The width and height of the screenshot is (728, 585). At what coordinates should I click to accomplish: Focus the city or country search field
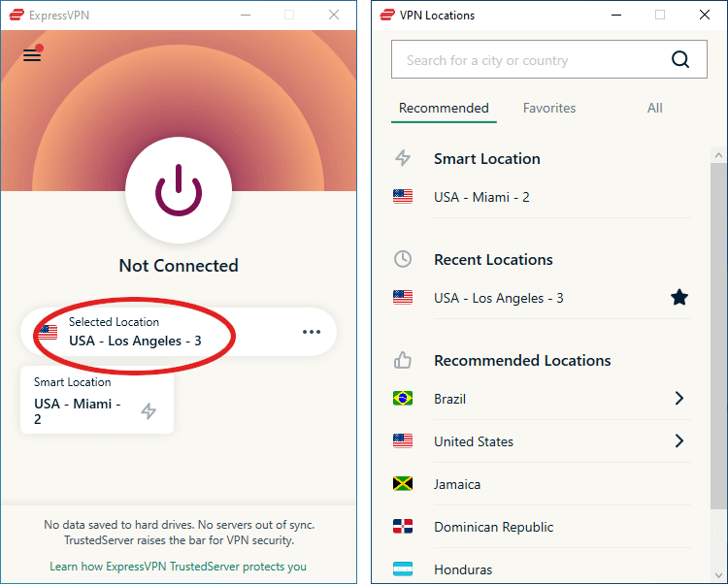[549, 59]
